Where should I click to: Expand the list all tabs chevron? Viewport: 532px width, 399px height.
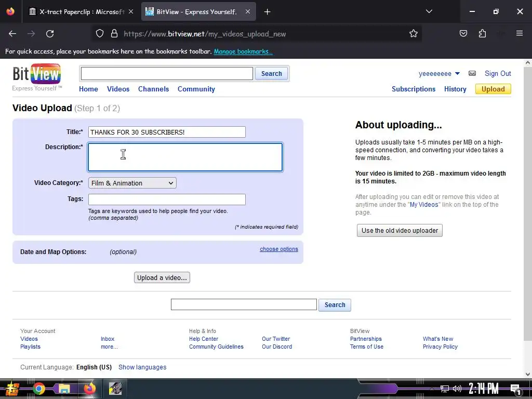click(429, 11)
